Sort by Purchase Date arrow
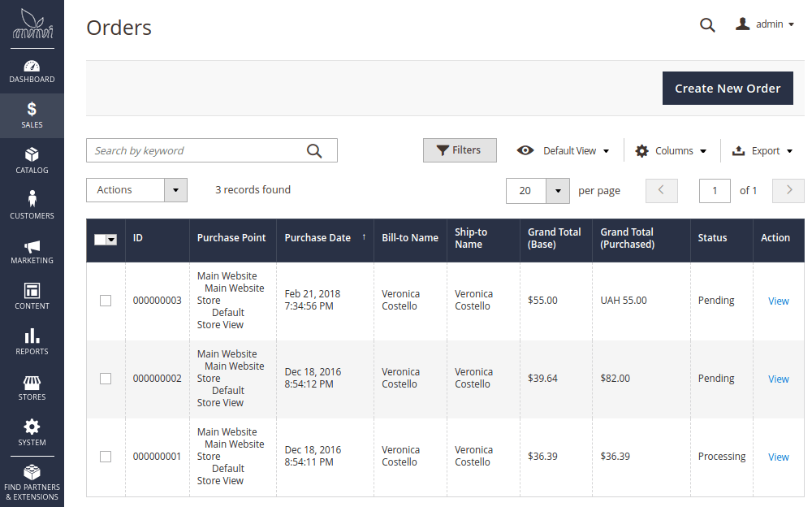This screenshot has width=812, height=507. coord(364,237)
